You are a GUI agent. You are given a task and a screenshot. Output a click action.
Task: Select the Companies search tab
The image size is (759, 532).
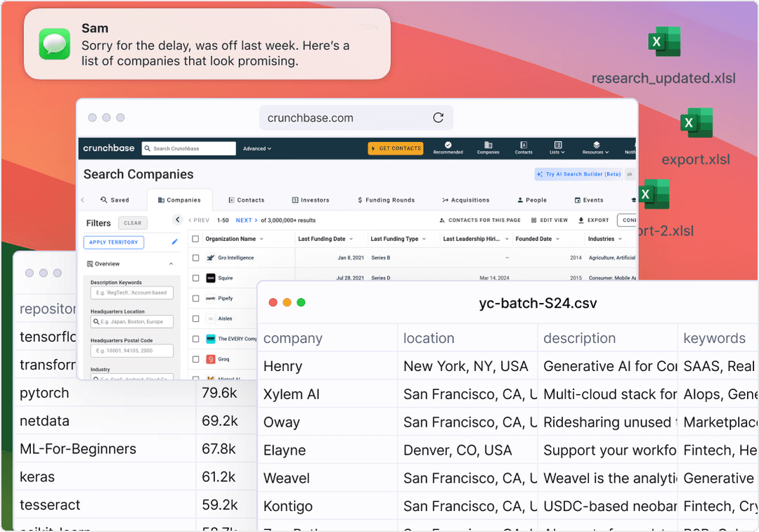coord(179,200)
